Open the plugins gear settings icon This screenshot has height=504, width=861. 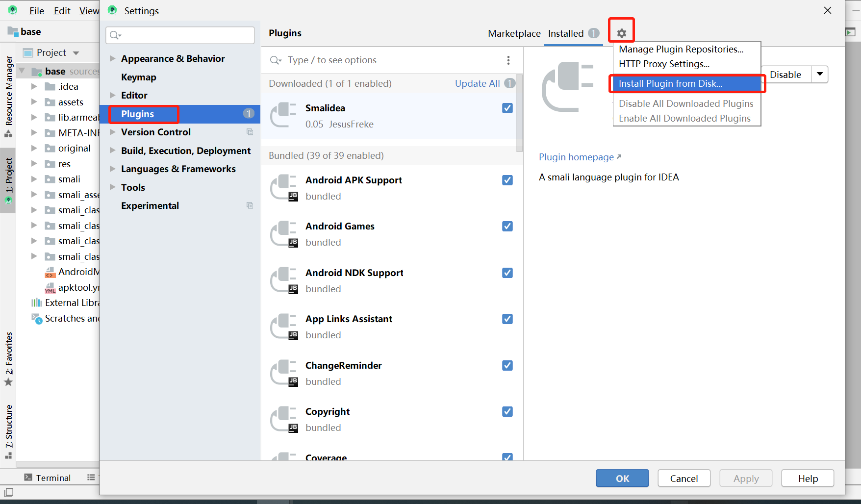(x=621, y=33)
